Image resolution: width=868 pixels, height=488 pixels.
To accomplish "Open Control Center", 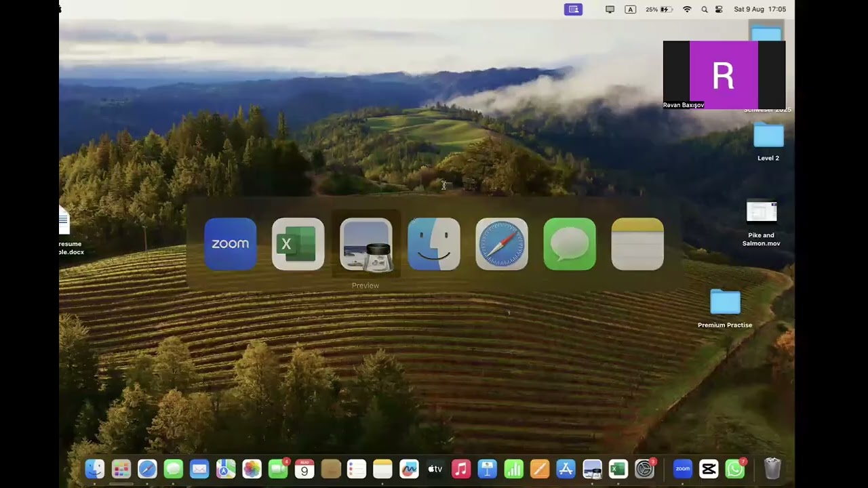I will point(719,9).
